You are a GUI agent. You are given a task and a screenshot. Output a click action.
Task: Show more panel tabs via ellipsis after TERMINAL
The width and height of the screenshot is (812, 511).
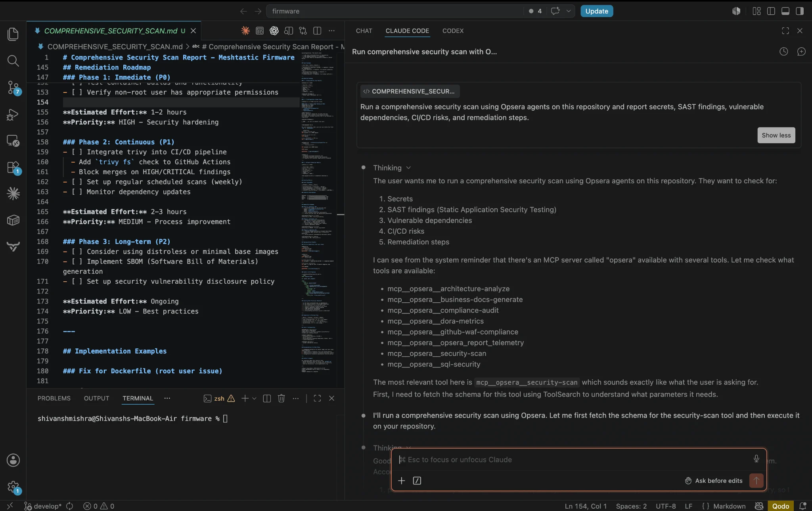(x=167, y=398)
